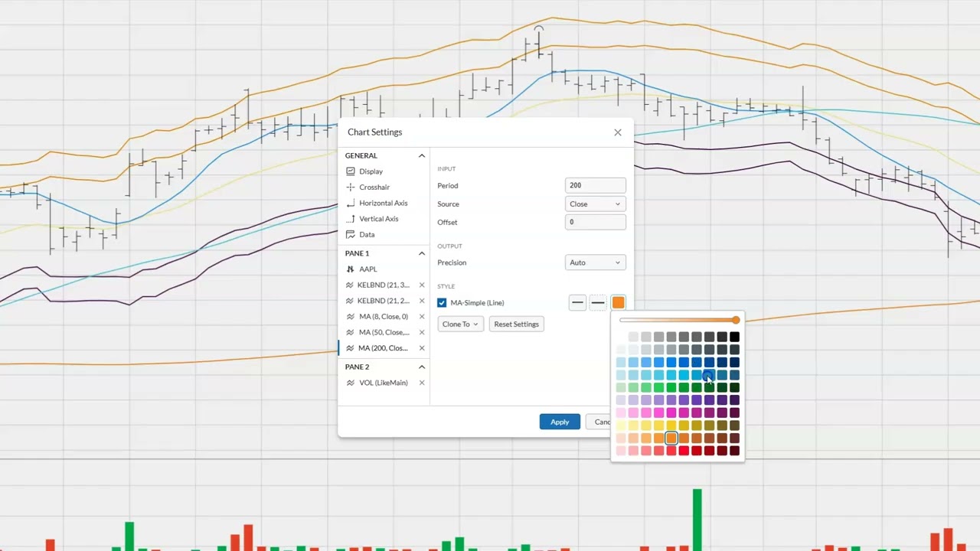Pick the black swatch in the palette
Viewport: 980px width, 551px height.
[x=734, y=337]
